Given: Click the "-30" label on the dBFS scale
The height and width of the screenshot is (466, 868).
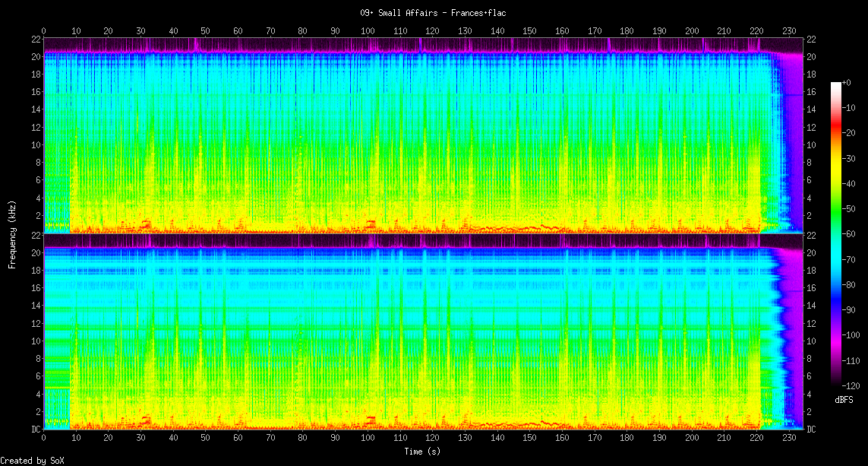Looking at the screenshot, I should click(x=851, y=157).
